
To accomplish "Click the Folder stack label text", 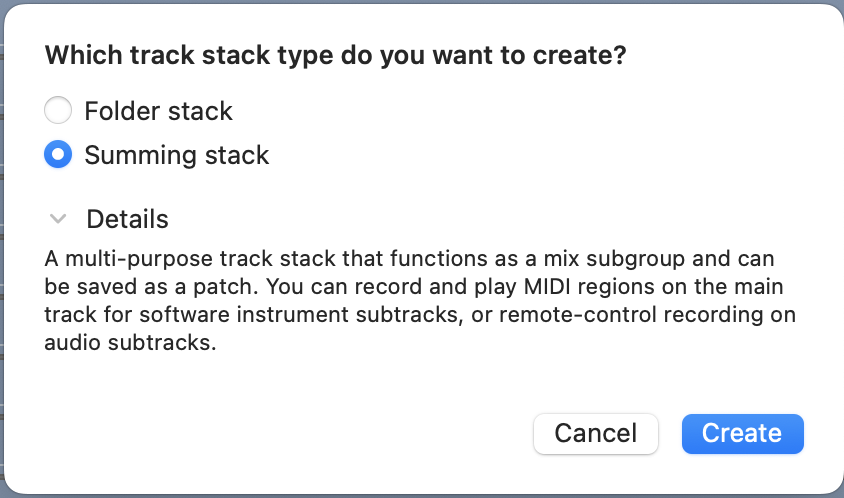I will [x=158, y=110].
